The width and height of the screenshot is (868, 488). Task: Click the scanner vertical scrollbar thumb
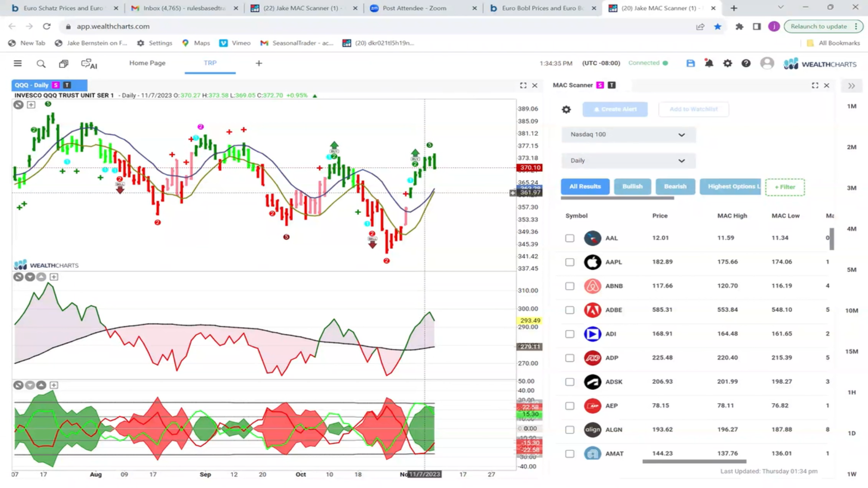[x=832, y=239]
